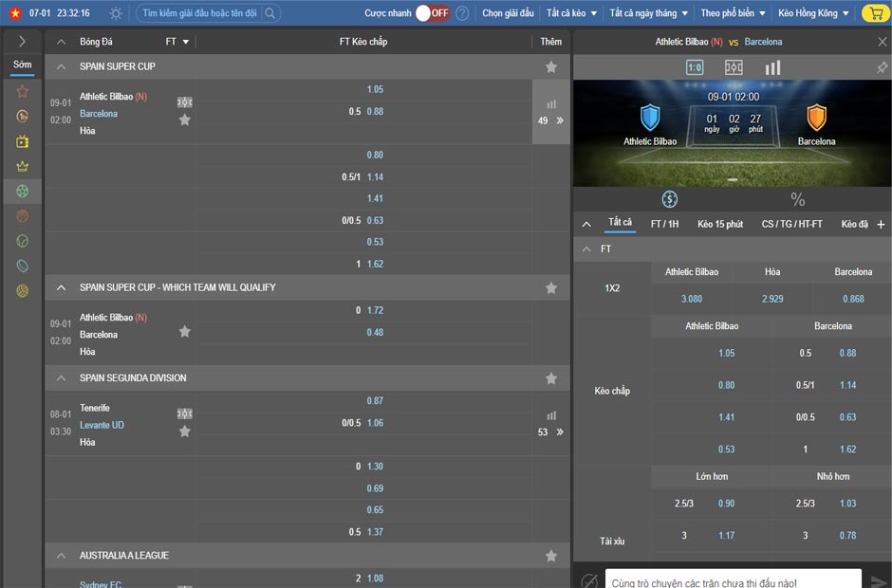Select the 1:0 scoreboard icon in match panel
The height and width of the screenshot is (588, 892).
click(x=695, y=67)
